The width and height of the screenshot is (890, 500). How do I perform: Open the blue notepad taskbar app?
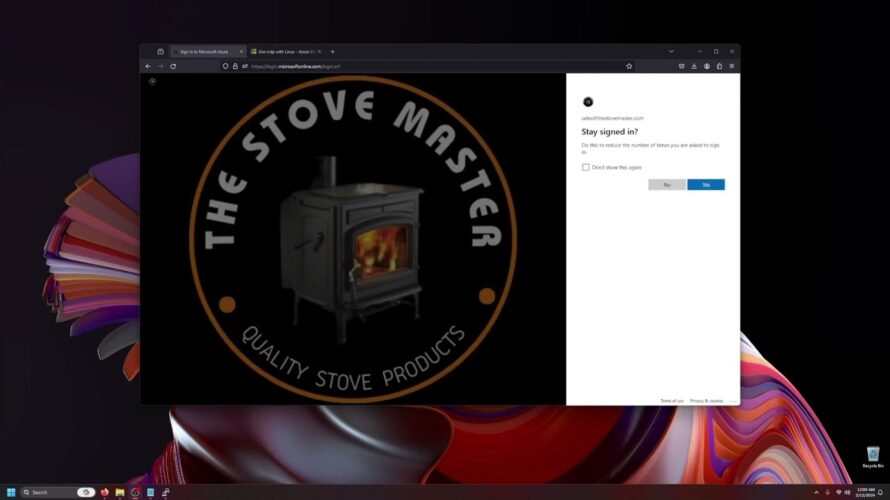click(150, 492)
